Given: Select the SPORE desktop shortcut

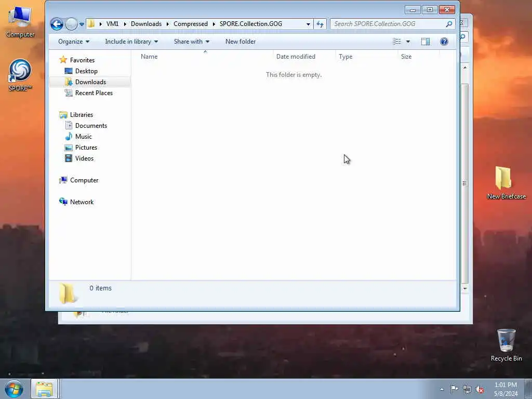Looking at the screenshot, I should 20,75.
